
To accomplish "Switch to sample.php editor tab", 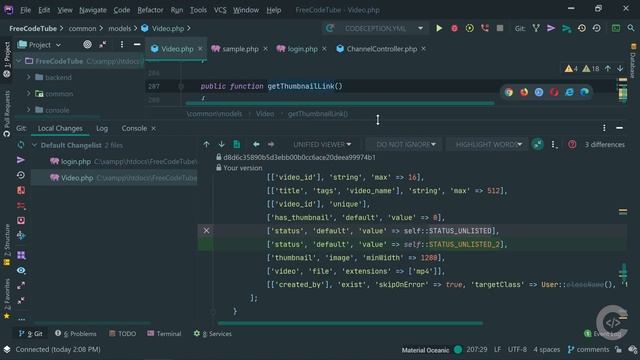I will tap(240, 49).
